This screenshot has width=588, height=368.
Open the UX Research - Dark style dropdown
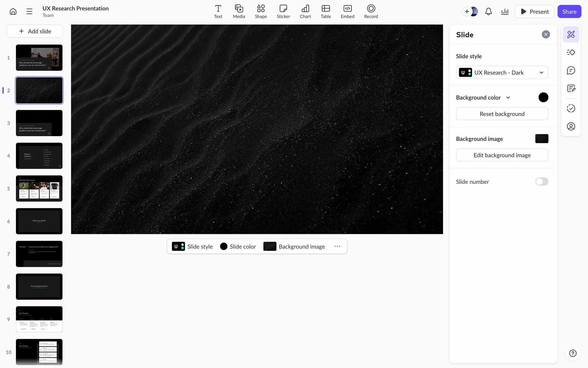(502, 73)
